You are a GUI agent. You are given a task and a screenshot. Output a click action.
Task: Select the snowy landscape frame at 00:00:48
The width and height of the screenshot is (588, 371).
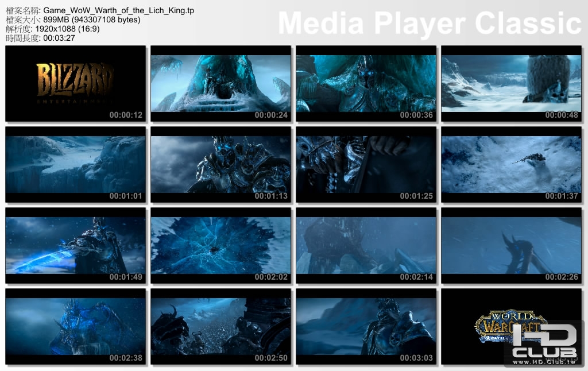pos(510,83)
